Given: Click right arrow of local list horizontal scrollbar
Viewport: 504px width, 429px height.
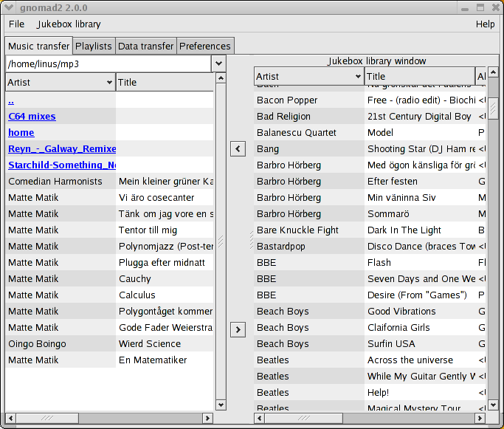Looking at the screenshot, I should coord(207,418).
